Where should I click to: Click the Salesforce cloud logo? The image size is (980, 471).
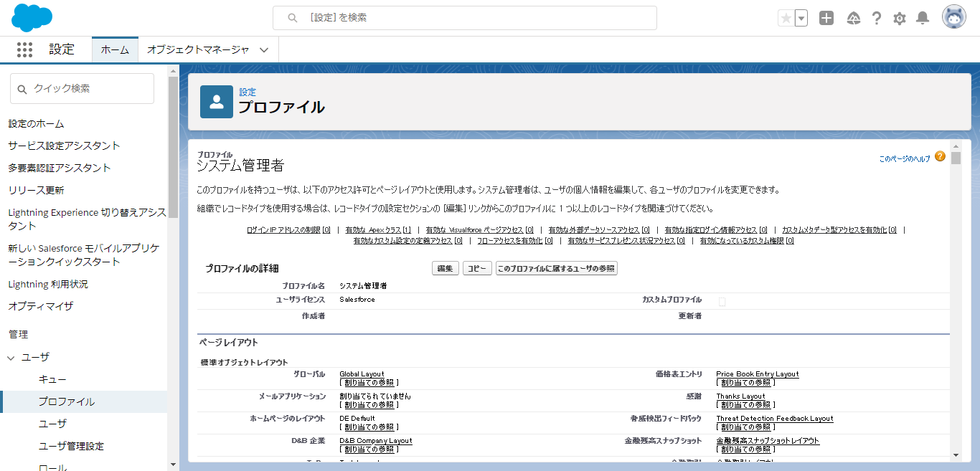click(x=30, y=17)
